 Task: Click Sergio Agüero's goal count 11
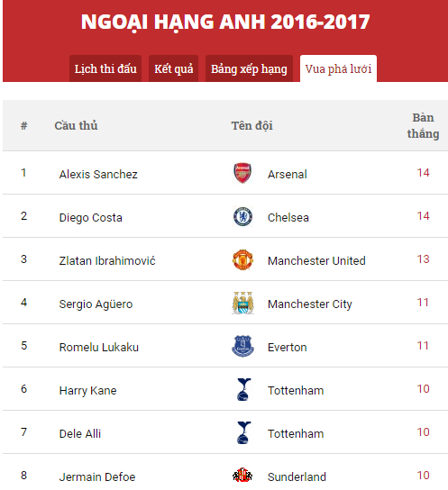(x=423, y=303)
